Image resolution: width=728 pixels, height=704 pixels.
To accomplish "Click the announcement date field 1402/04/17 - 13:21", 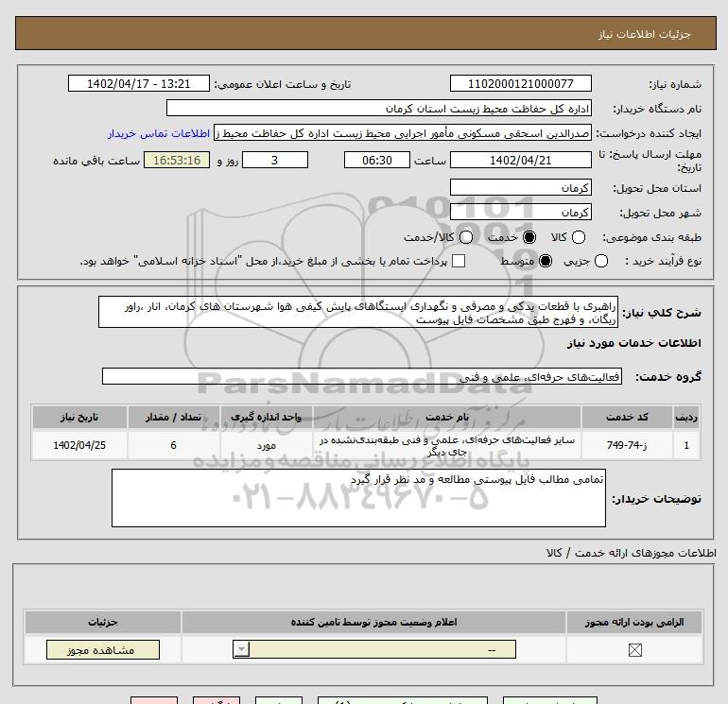I will pos(138,83).
